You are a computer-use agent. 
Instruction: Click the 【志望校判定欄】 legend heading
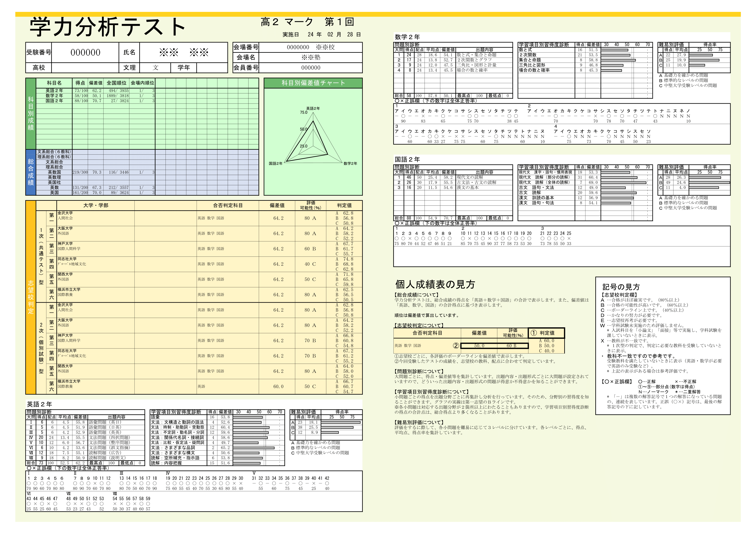[x=619, y=295]
